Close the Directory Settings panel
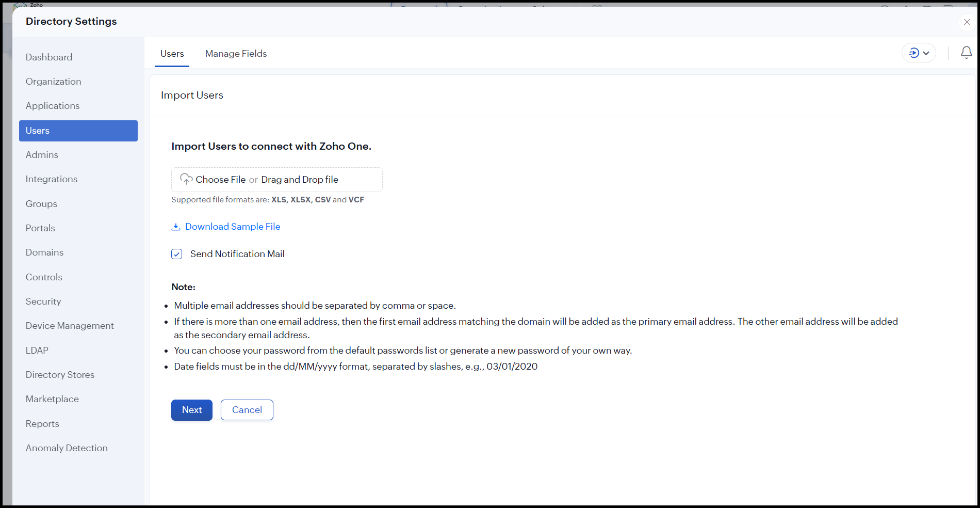This screenshot has width=980, height=508. tap(967, 22)
